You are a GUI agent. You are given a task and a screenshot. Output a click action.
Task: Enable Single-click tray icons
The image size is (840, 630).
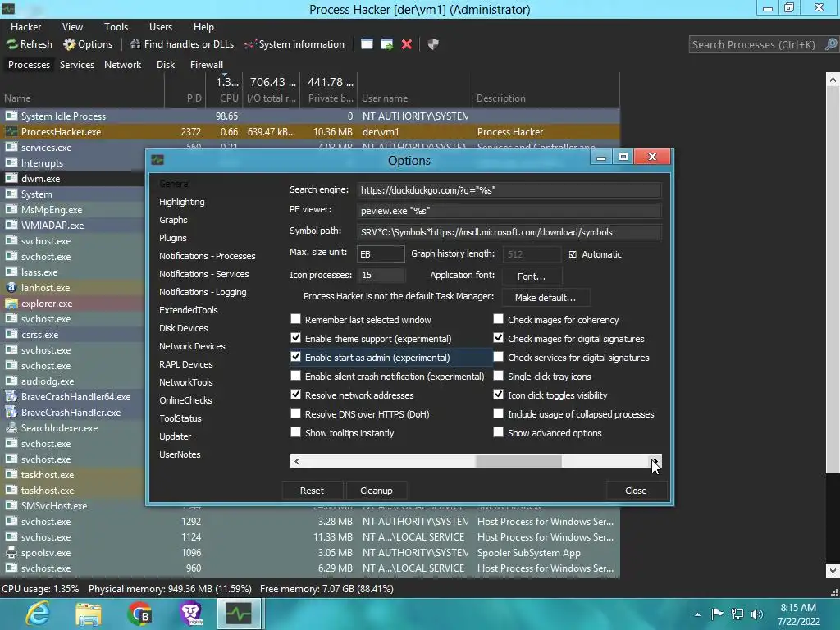click(498, 376)
